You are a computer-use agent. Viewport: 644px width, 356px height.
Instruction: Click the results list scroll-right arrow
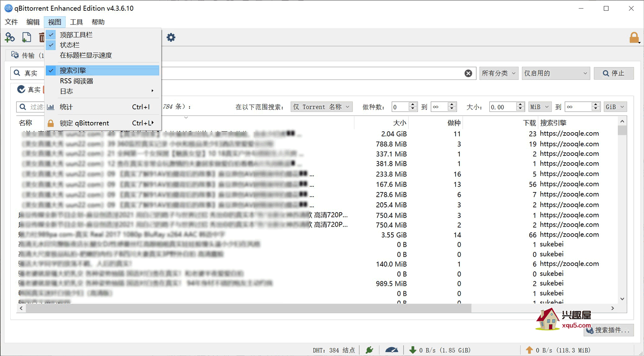click(613, 308)
